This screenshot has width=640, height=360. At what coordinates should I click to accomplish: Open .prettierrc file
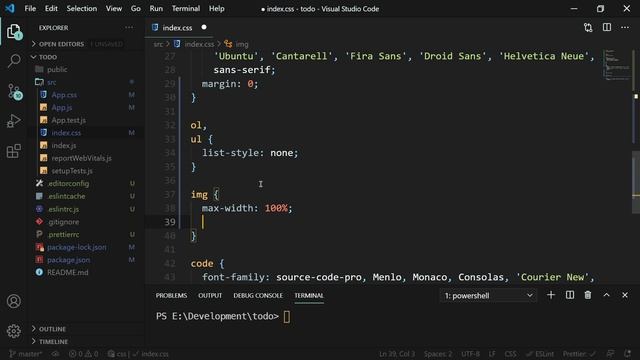[x=63, y=234]
